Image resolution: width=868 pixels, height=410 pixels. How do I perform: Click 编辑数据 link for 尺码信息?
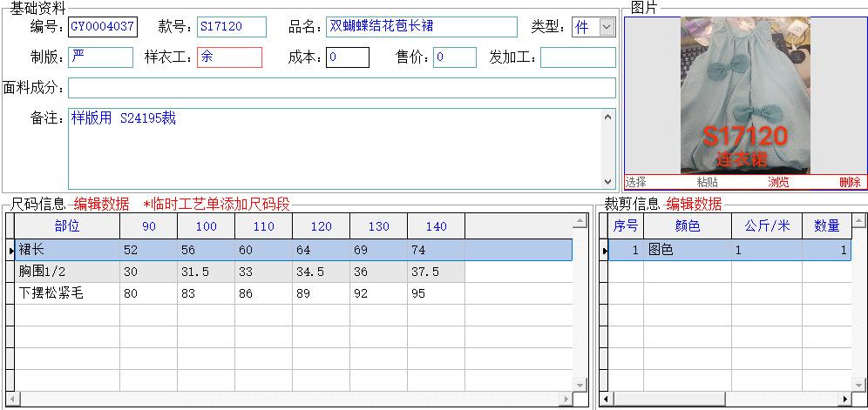[101, 205]
